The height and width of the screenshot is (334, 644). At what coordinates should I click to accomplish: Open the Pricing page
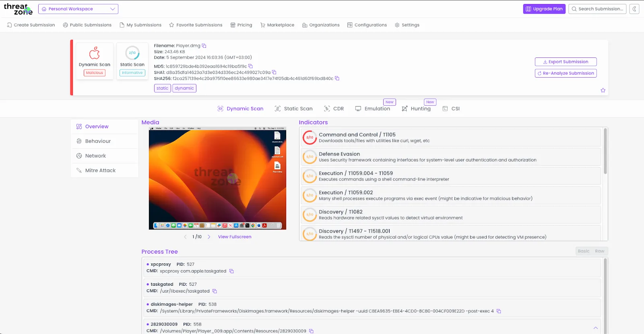click(241, 25)
